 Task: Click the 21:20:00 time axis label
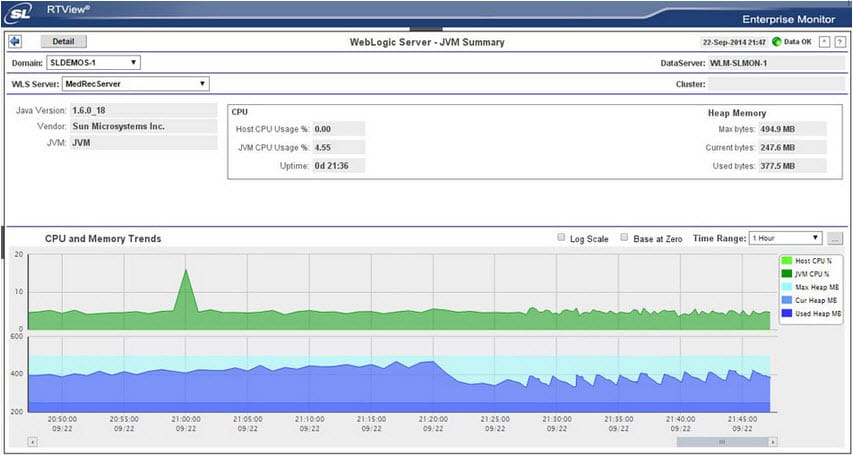[x=433, y=423]
